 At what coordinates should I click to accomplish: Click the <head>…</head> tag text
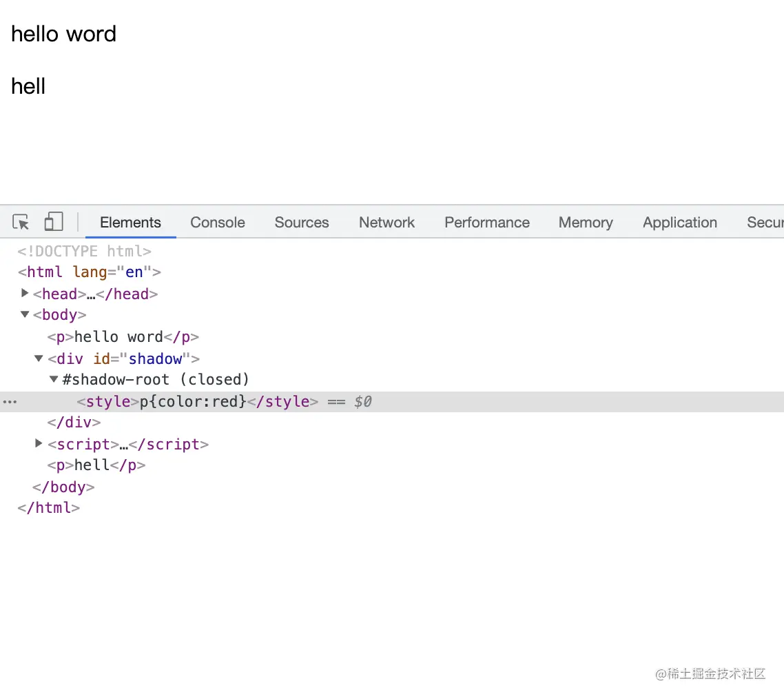[96, 294]
